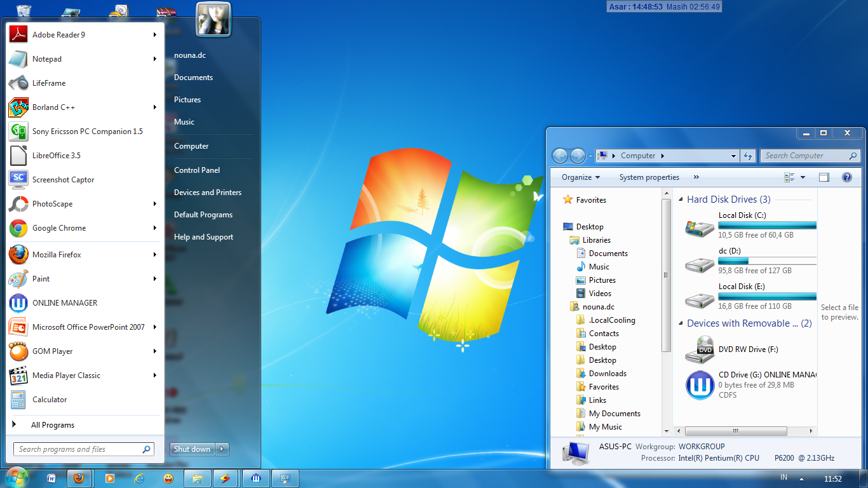Open Help and Support

pyautogui.click(x=203, y=237)
